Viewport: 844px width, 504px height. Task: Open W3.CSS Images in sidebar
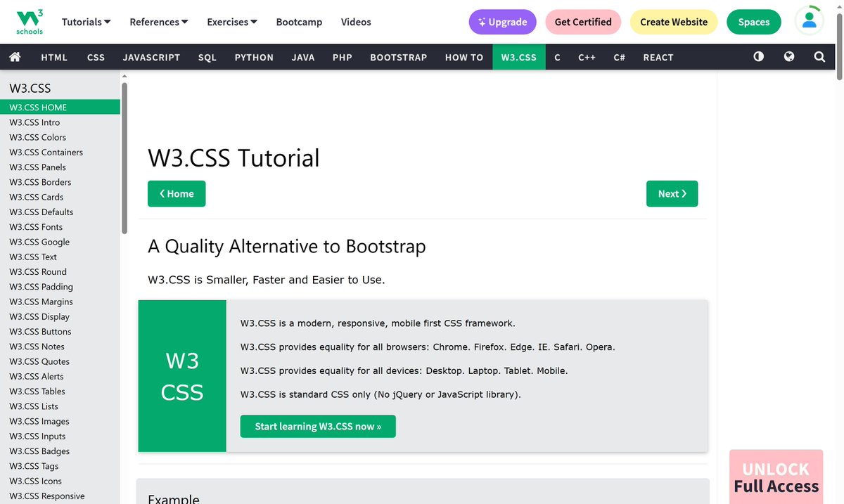(60, 421)
